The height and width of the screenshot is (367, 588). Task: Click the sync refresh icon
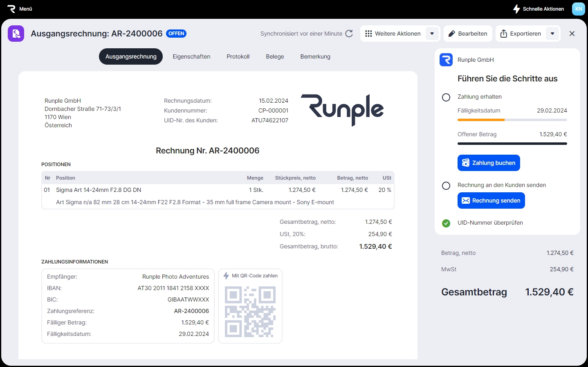tap(349, 34)
